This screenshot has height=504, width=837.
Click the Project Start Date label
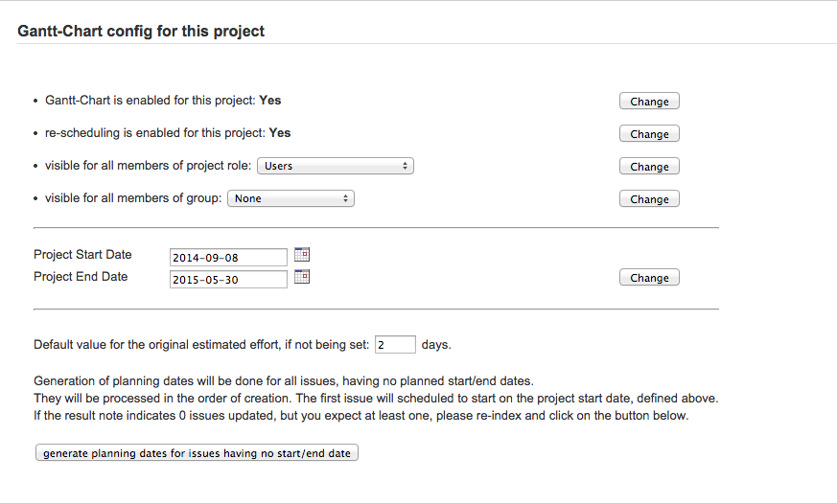point(82,255)
